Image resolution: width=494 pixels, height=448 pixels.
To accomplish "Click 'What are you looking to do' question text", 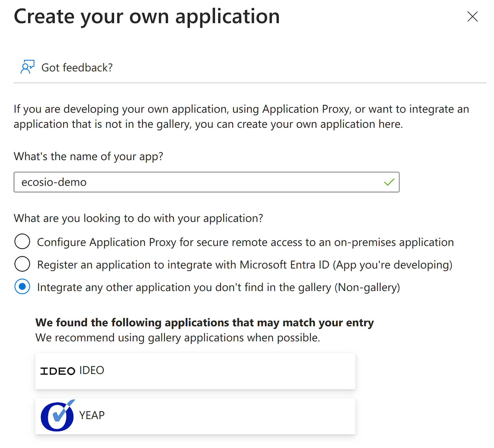I will pyautogui.click(x=138, y=218).
